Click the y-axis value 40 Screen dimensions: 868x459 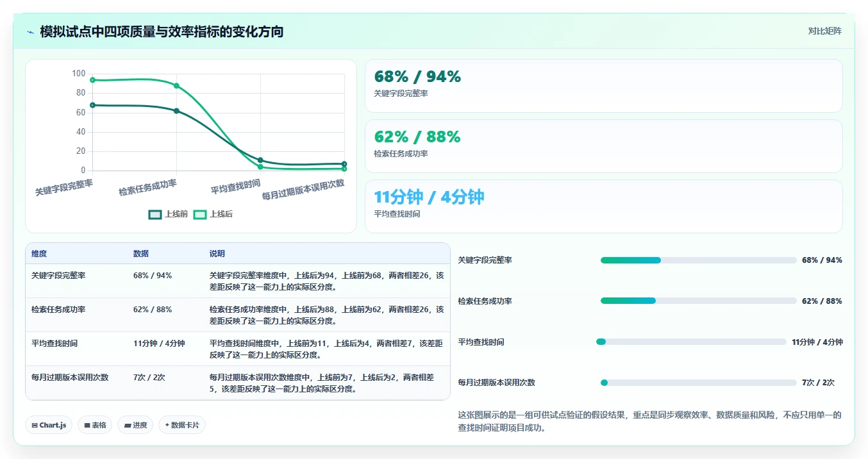81,132
